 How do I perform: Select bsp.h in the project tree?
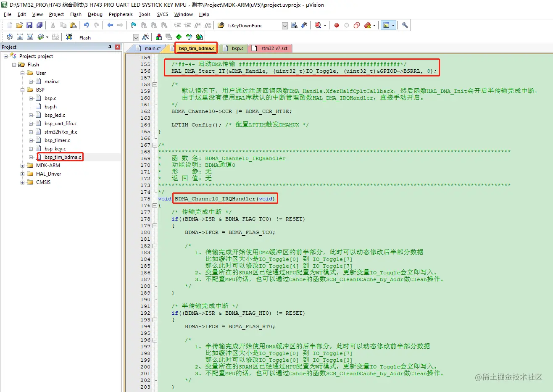(50, 107)
